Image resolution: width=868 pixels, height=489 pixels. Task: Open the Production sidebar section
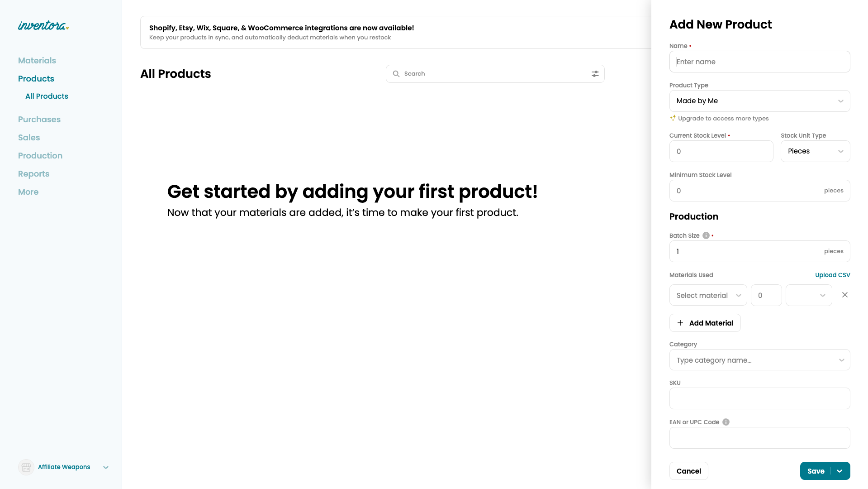40,156
